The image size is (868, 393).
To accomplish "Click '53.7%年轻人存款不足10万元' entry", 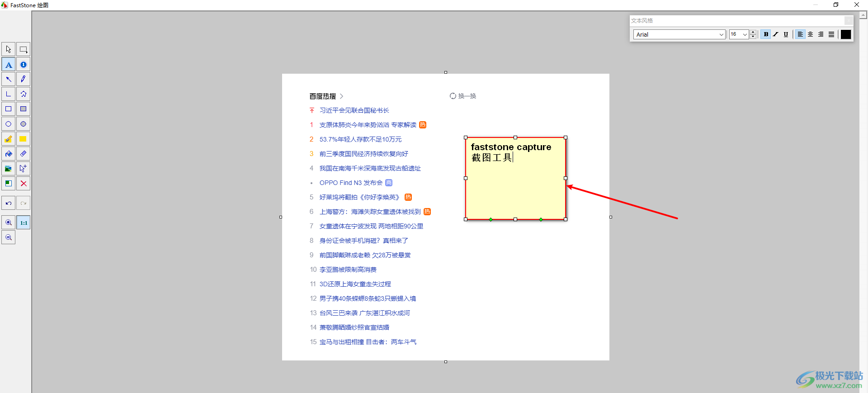I will (x=360, y=139).
